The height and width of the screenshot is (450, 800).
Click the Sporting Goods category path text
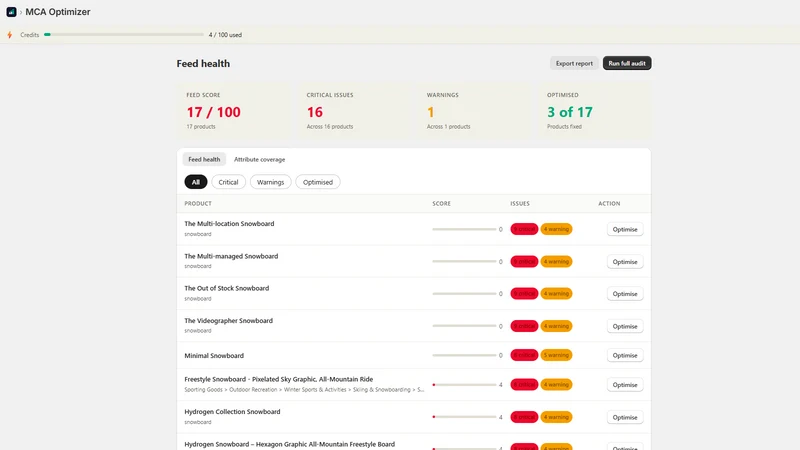304,390
